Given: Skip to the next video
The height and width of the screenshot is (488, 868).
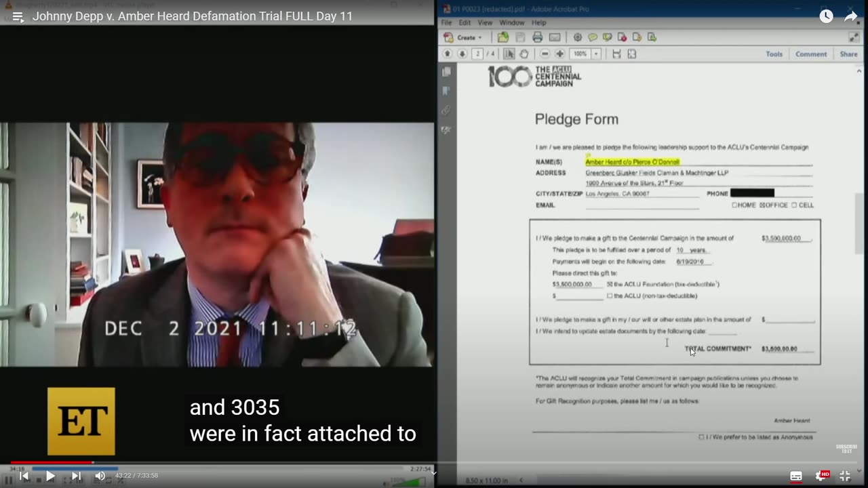Looking at the screenshot, I should pos(76,476).
